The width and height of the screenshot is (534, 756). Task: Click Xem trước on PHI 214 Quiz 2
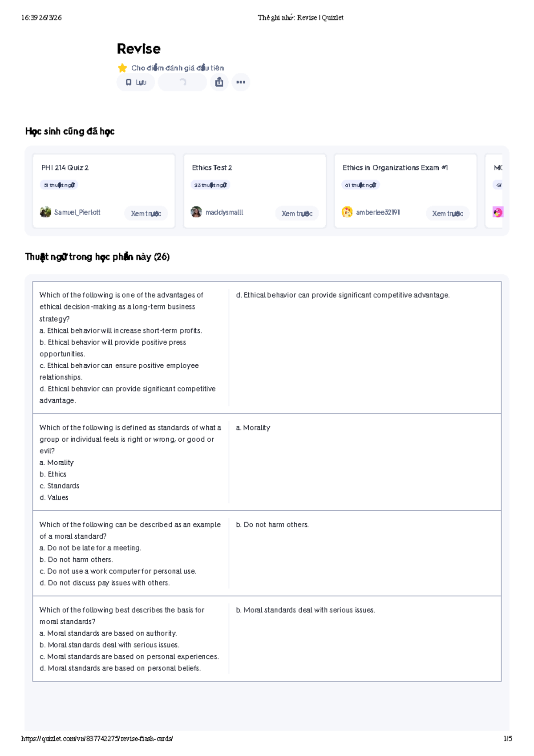point(146,214)
